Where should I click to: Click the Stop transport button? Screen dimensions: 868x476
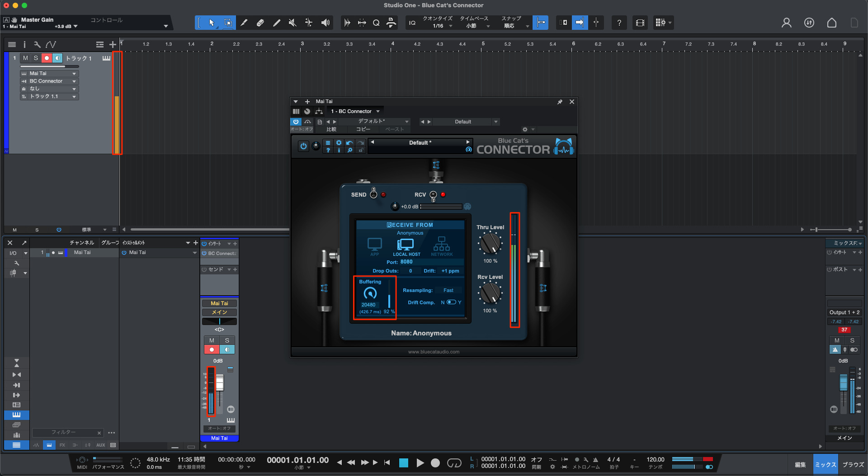pos(404,463)
